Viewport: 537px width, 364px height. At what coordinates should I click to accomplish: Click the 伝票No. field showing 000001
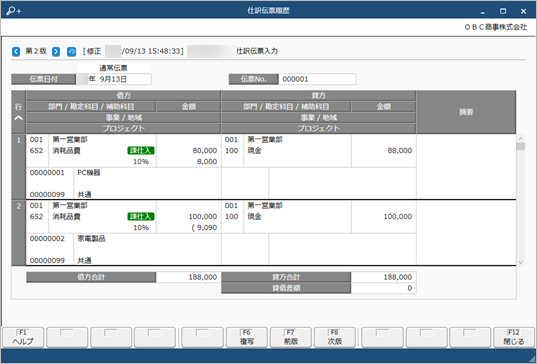[317, 79]
